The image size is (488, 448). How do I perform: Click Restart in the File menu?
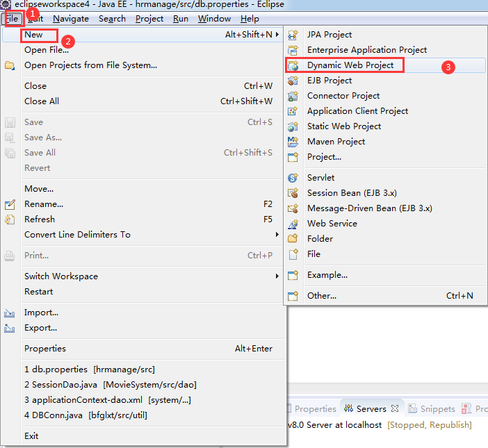pyautogui.click(x=143, y=292)
